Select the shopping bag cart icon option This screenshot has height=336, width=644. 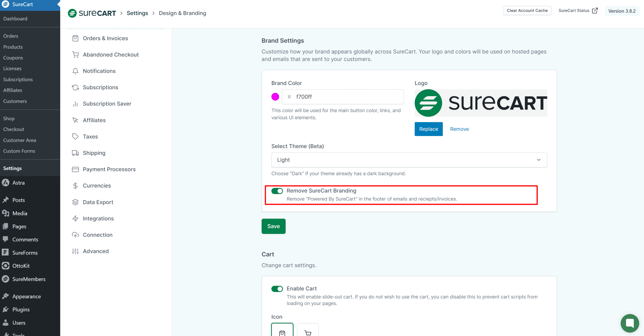click(282, 331)
